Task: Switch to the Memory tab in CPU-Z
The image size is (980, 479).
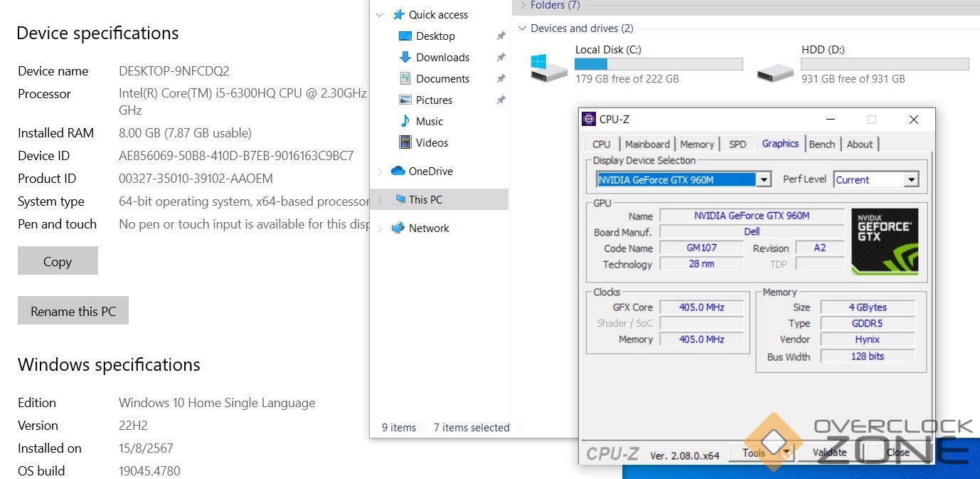Action: point(697,144)
